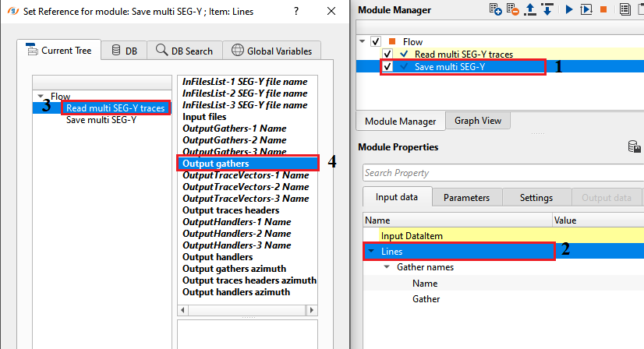644x349 pixels.
Task: Click the add module icon
Action: tap(496, 9)
